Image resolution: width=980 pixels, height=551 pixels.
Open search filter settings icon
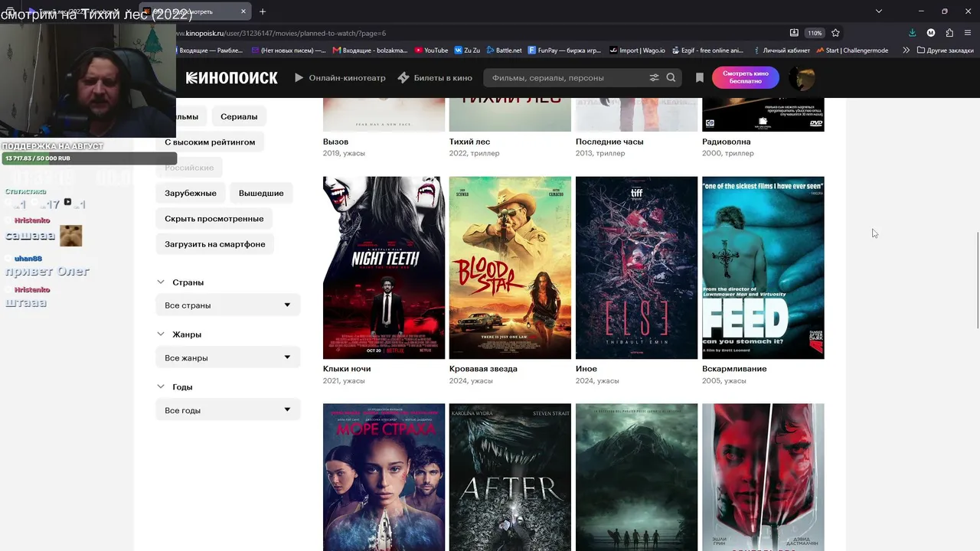[x=654, y=78]
